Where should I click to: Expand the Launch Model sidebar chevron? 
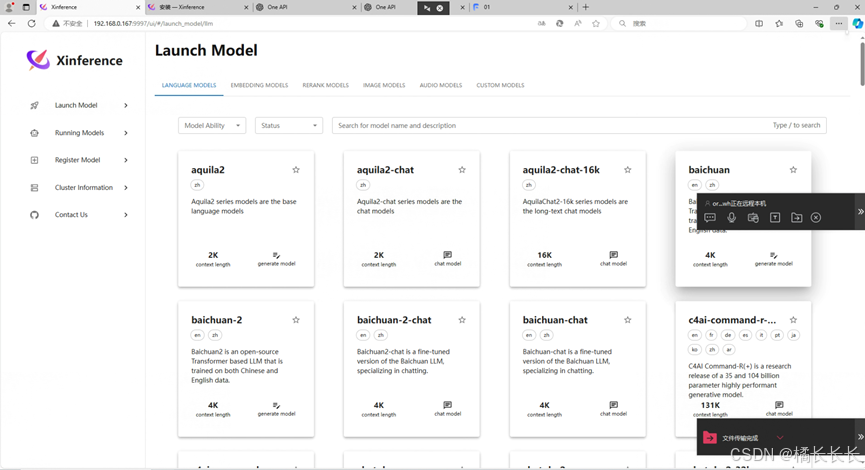point(126,105)
